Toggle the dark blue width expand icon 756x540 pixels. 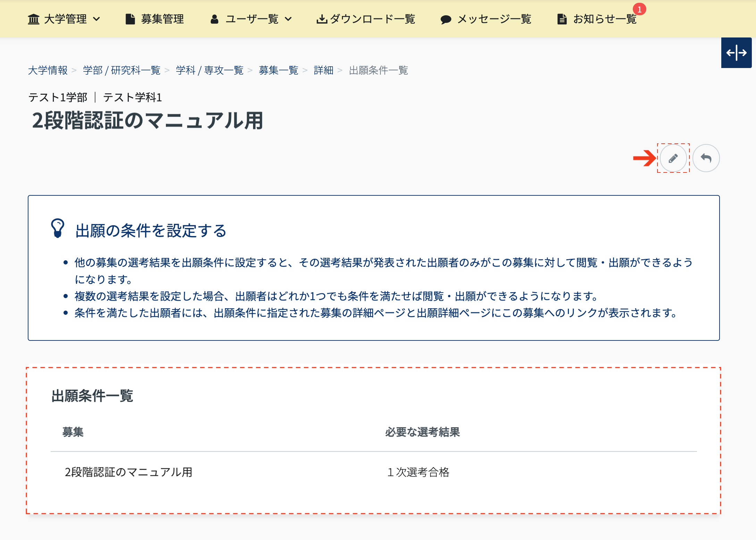point(736,53)
